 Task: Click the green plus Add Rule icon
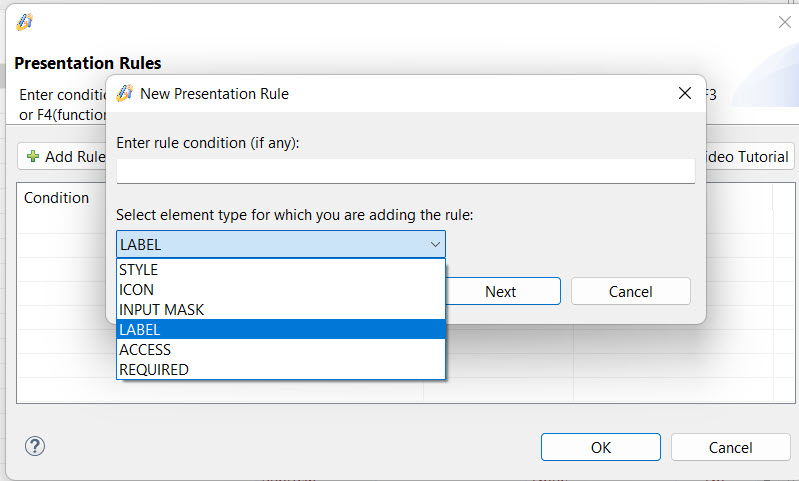click(x=33, y=156)
